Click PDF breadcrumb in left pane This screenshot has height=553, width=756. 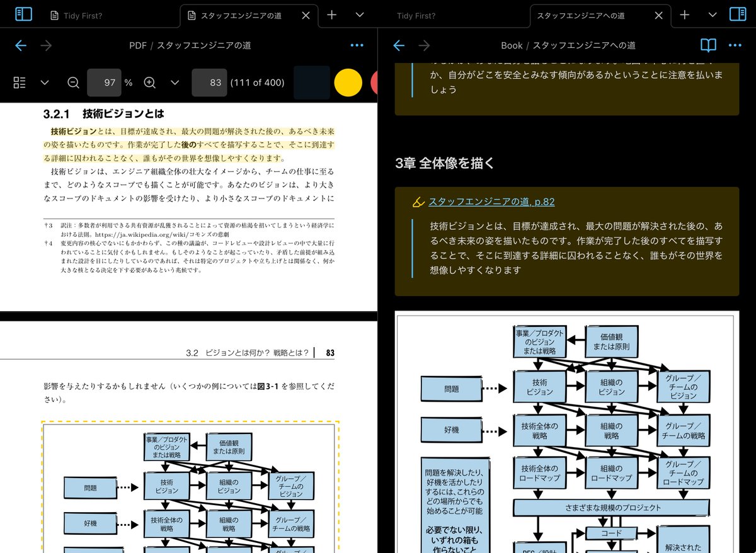tap(137, 45)
